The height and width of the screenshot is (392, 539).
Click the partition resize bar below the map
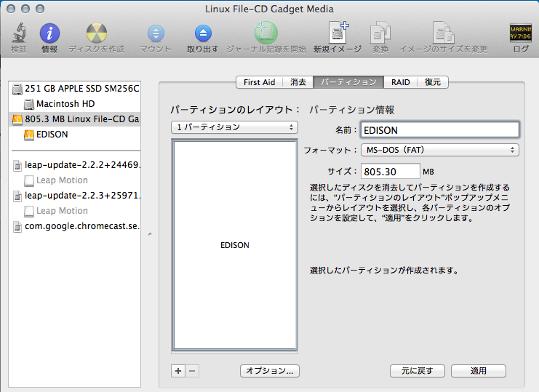[x=234, y=352]
